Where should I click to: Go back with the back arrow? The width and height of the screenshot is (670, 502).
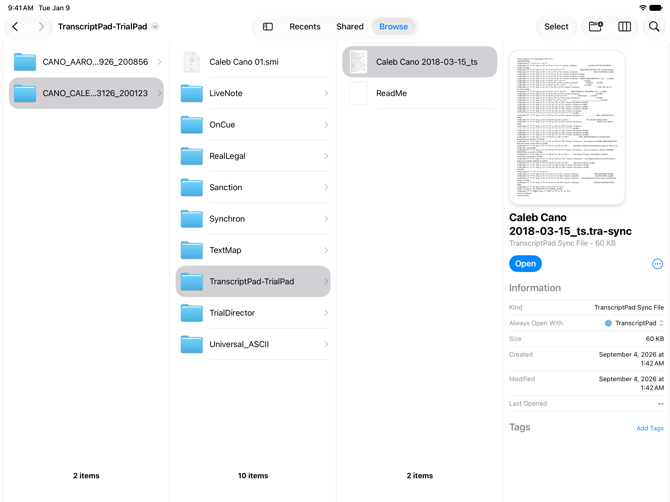(15, 26)
